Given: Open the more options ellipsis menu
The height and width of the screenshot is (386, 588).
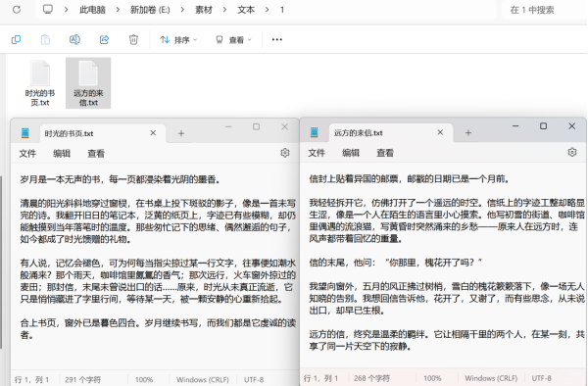Looking at the screenshot, I should pyautogui.click(x=276, y=39).
